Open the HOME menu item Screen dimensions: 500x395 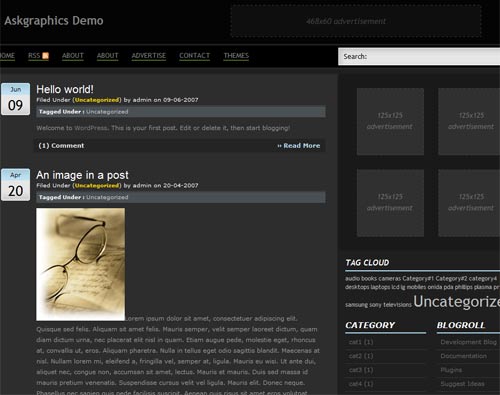click(x=7, y=56)
